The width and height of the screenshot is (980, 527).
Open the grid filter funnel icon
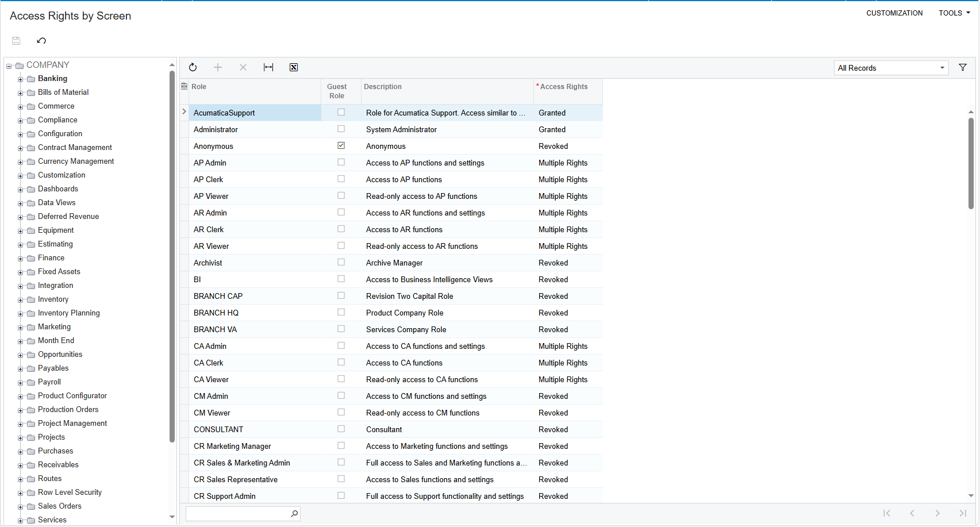point(963,67)
